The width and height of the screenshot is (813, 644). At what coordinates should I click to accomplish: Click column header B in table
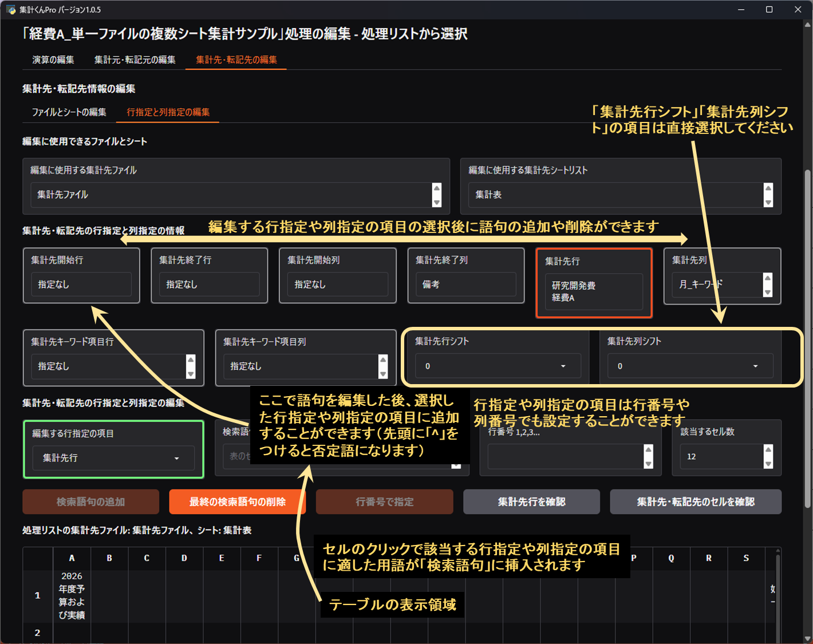(109, 558)
